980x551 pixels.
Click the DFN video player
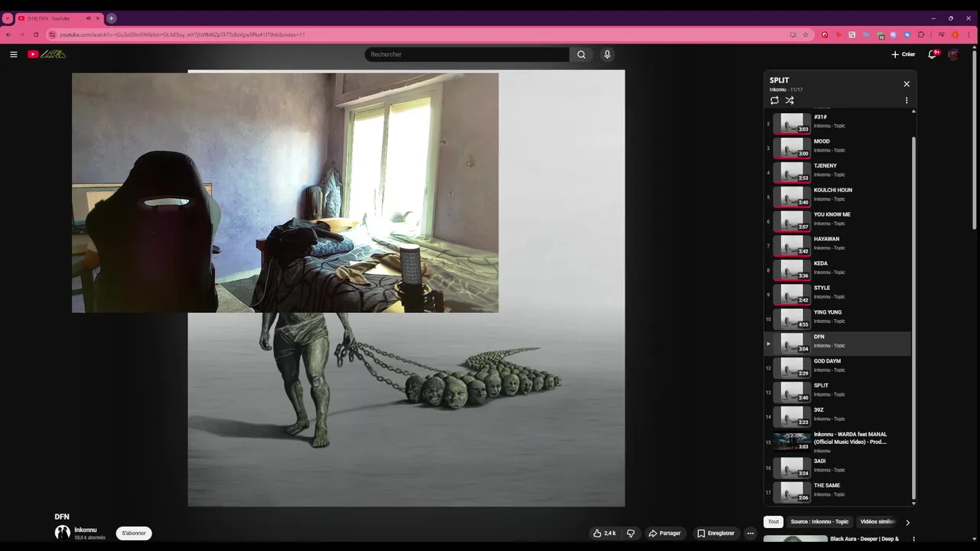coord(406,288)
